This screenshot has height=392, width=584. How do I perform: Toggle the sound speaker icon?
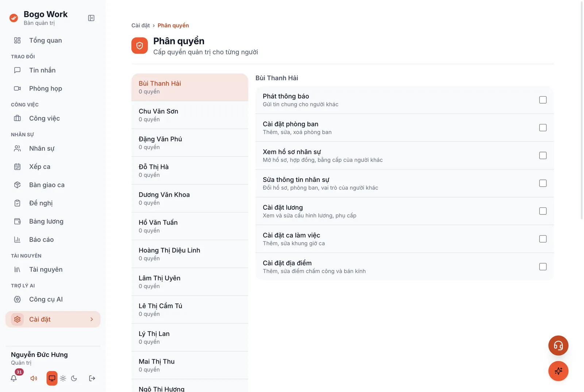34,378
